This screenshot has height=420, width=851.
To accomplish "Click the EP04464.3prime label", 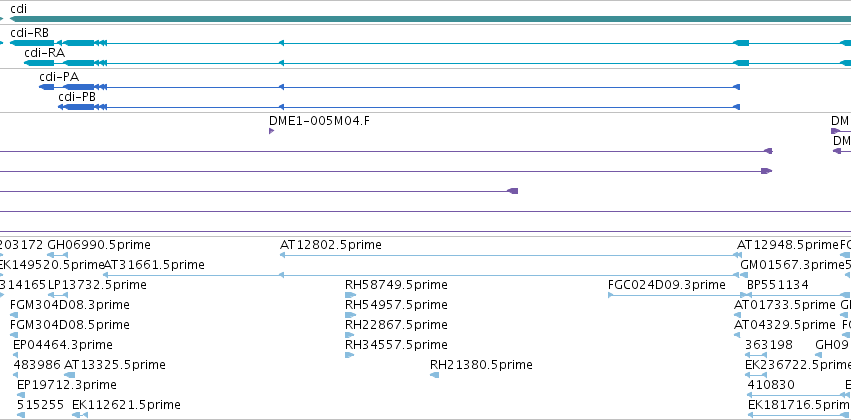I will 63,345.
